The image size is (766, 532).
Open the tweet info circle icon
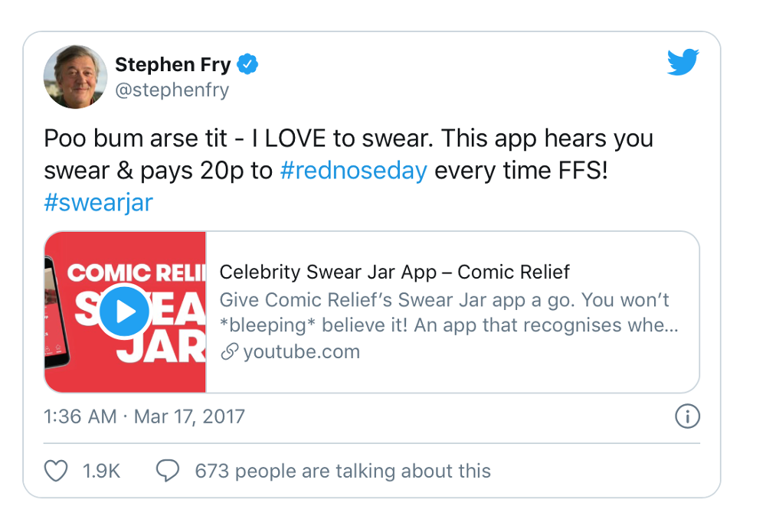point(687,416)
